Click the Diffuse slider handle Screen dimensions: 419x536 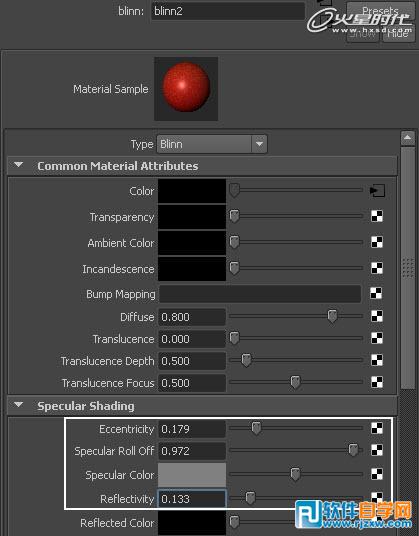coord(332,316)
